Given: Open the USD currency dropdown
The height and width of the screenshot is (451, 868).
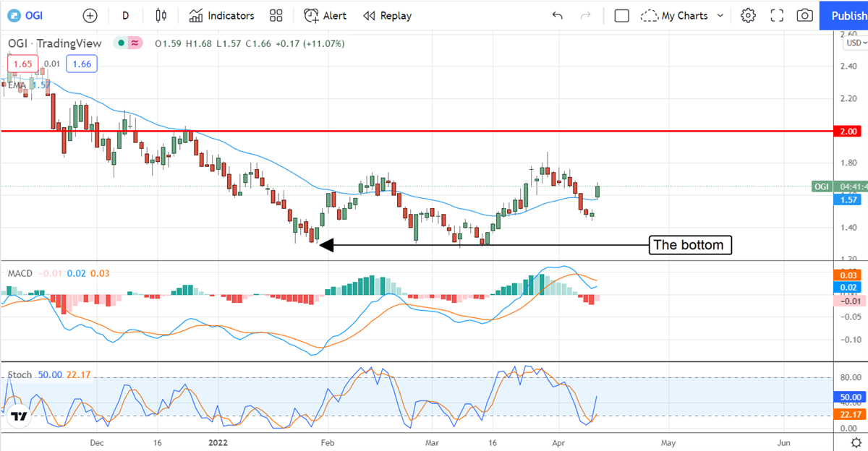Looking at the screenshot, I should tap(853, 43).
